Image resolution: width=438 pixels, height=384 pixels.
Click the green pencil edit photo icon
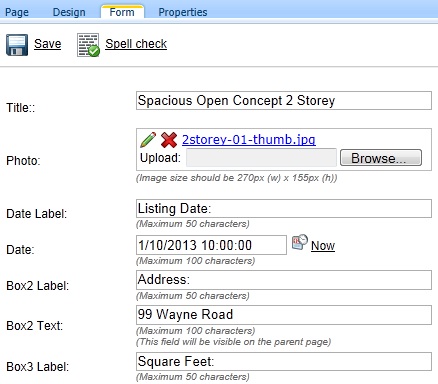coord(148,139)
